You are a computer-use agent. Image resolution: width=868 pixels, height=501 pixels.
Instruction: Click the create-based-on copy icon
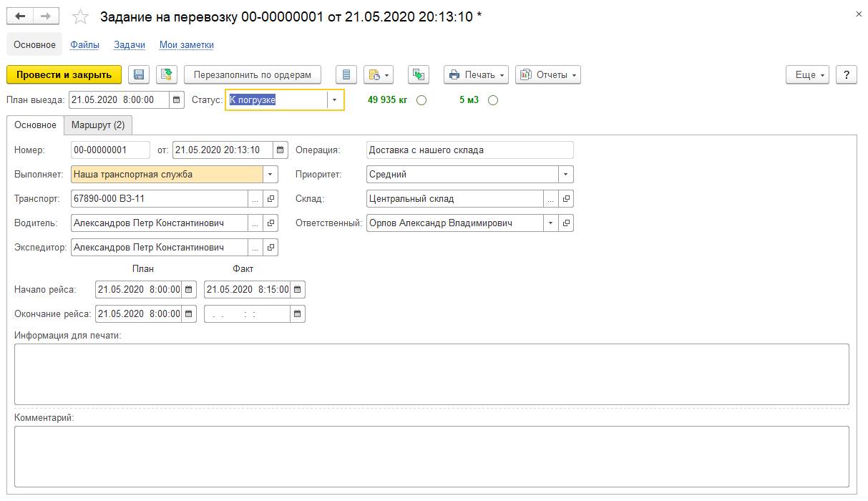pyautogui.click(x=419, y=74)
